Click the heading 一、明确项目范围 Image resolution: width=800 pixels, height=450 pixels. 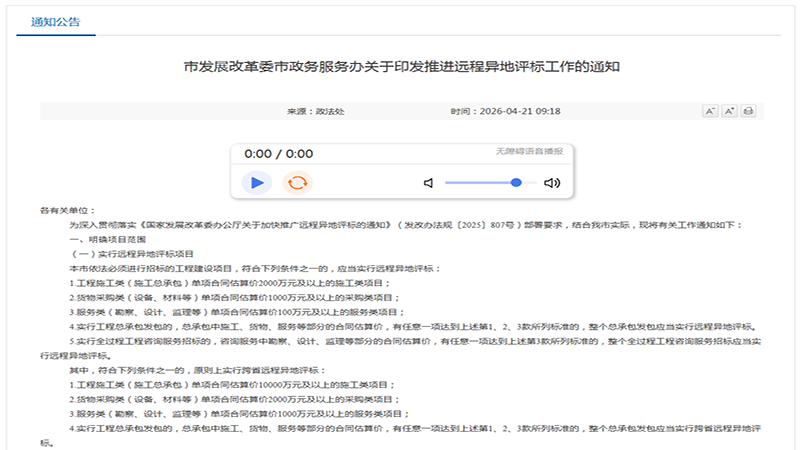[x=108, y=239]
